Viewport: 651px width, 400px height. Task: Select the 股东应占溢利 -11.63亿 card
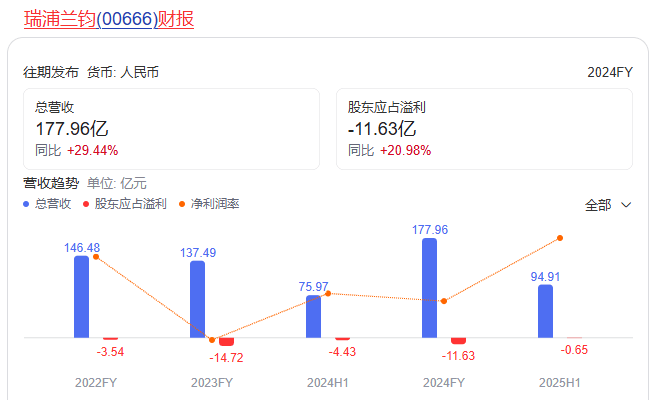[484, 129]
